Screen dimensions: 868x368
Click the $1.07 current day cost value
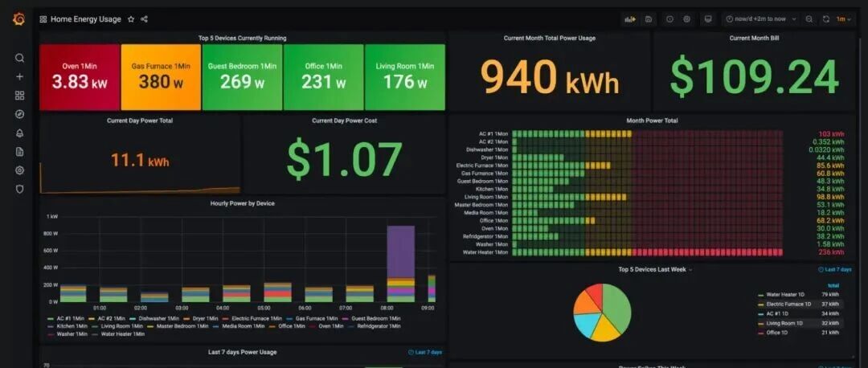click(x=344, y=160)
